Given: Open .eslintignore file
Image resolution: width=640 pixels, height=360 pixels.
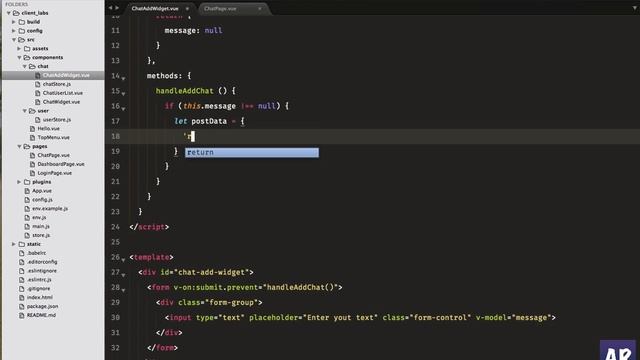Looking at the screenshot, I should (42, 271).
